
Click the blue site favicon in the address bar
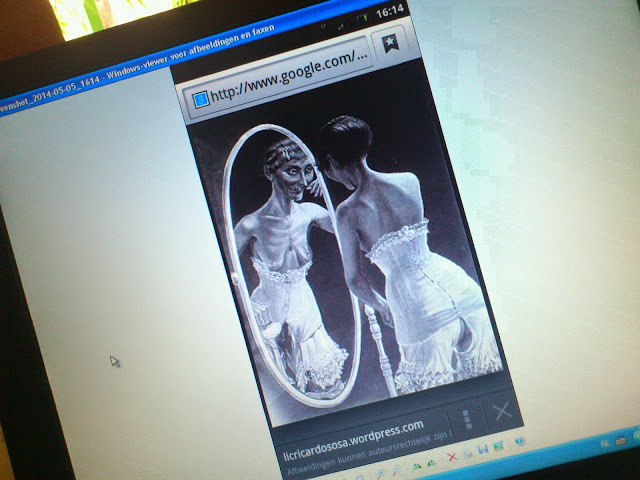200,99
